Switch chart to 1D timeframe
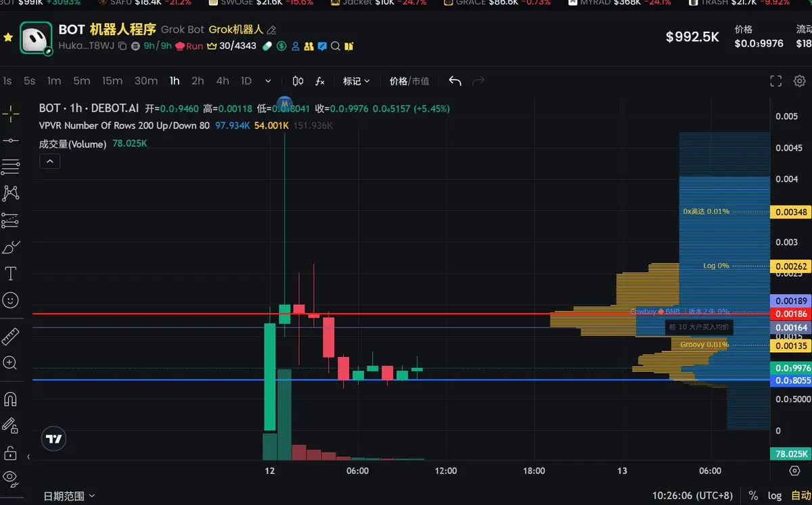 246,81
